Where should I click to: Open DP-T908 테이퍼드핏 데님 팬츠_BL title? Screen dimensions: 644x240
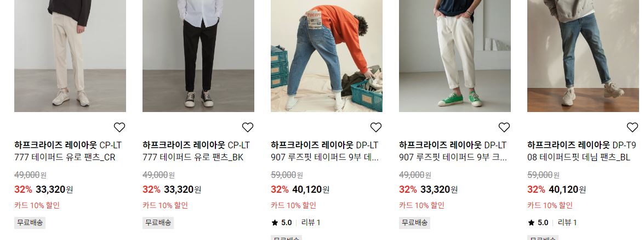click(581, 151)
